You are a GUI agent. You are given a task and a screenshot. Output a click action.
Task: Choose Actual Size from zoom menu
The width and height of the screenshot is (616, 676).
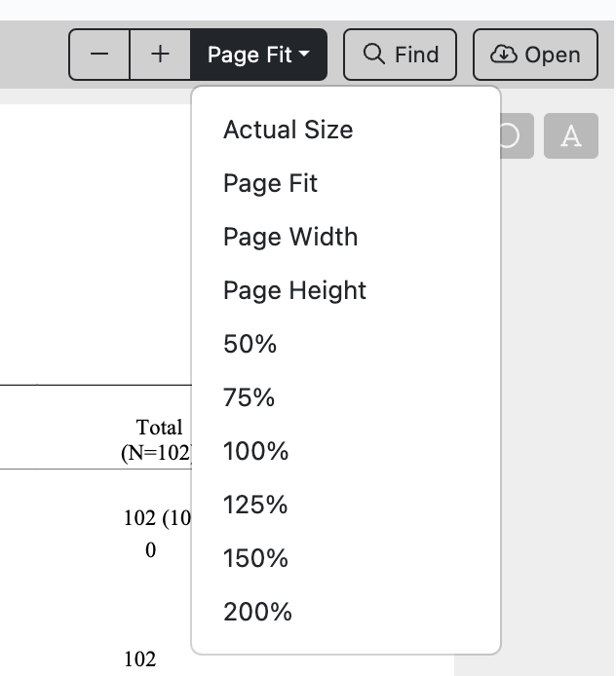pos(289,130)
